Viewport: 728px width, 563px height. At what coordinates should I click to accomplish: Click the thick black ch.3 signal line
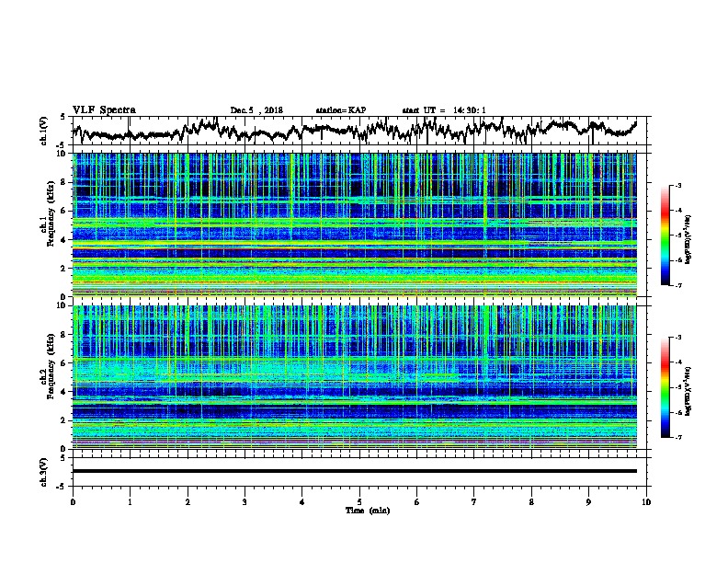355,471
